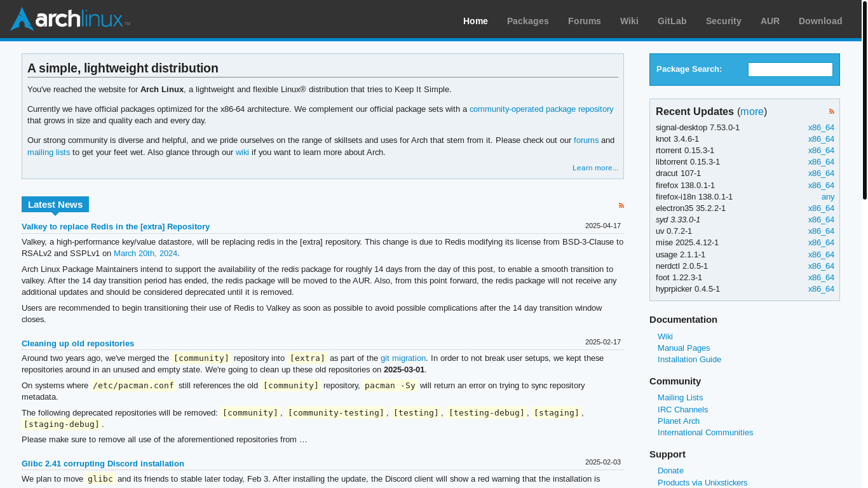The width and height of the screenshot is (868, 488).
Task: Open Mailing Lists link under Community
Action: 680,398
